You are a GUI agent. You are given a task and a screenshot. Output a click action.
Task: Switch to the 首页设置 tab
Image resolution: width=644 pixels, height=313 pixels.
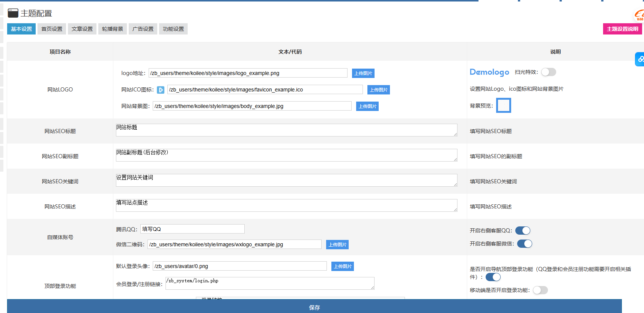pos(52,29)
